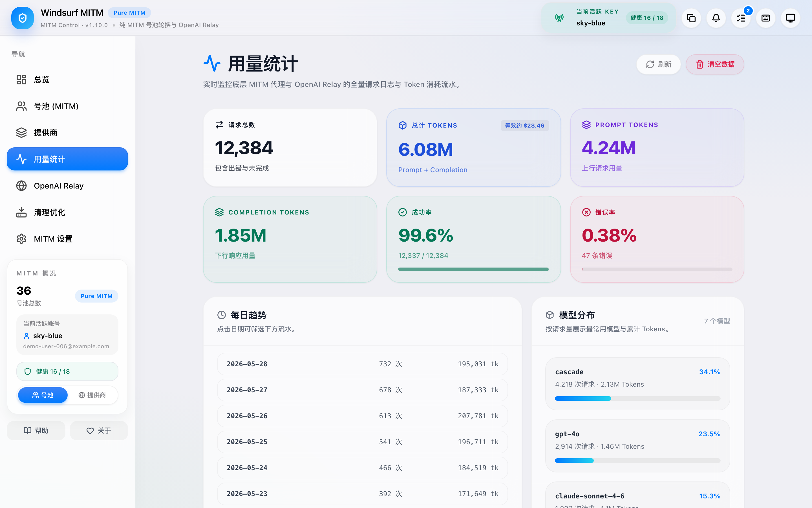The width and height of the screenshot is (812, 508).
Task: Click the arrows icon on 请求总数 card
Action: (219, 125)
